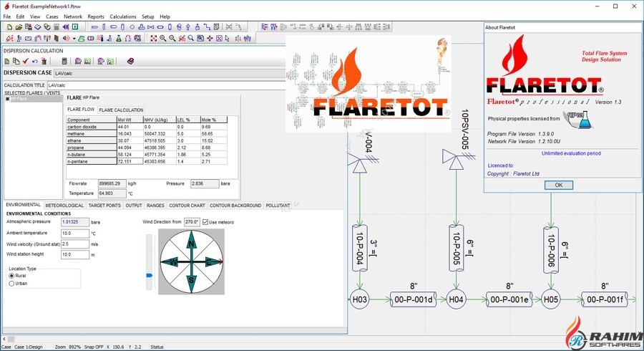Image resolution: width=644 pixels, height=351 pixels.
Task: Select the Rural location type
Action: tap(11, 276)
